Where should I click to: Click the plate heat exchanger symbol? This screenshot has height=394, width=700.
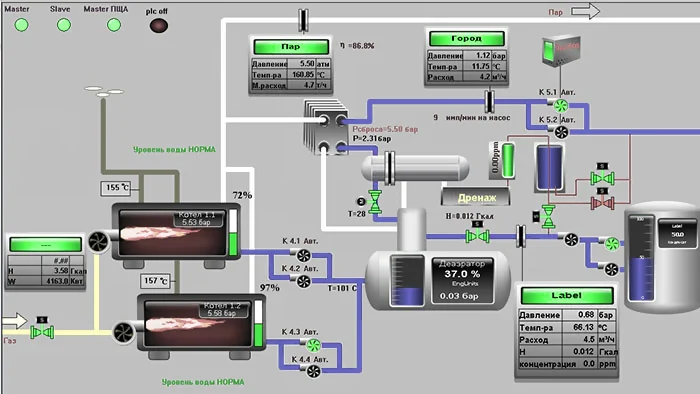click(x=326, y=128)
